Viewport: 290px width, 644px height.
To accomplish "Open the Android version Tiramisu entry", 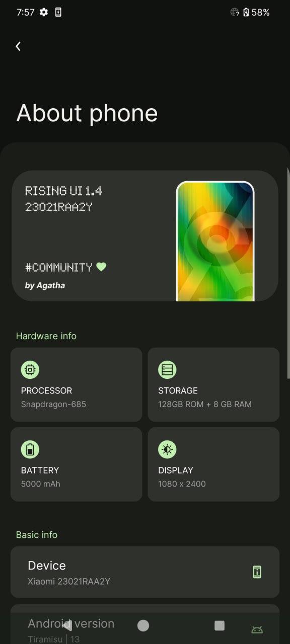I will pyautogui.click(x=145, y=624).
